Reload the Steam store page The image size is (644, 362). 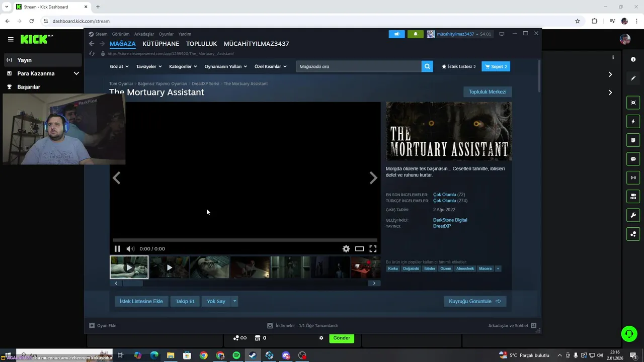pyautogui.click(x=92, y=53)
